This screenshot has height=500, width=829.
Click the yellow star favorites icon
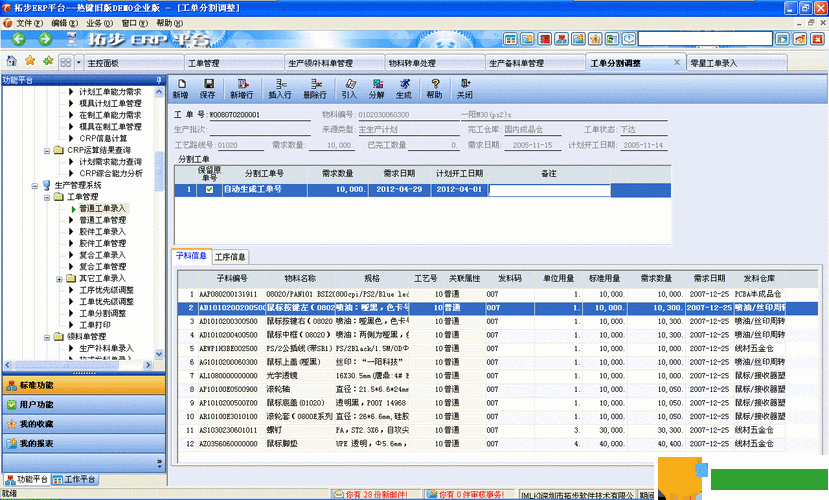pyautogui.click(x=30, y=61)
